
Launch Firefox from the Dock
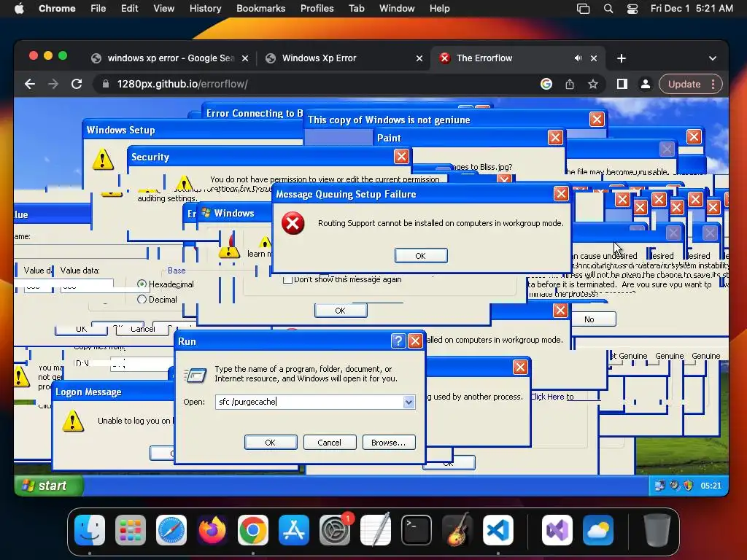point(212,530)
